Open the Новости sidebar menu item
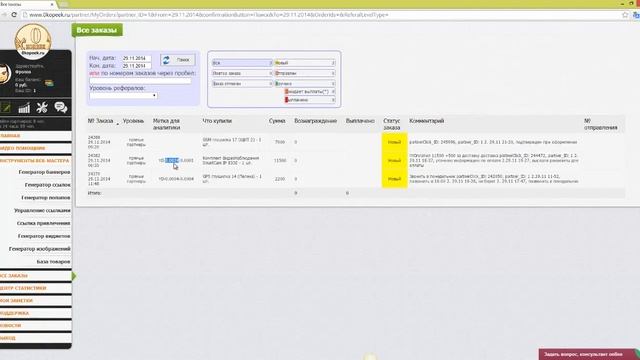 [x=36, y=325]
